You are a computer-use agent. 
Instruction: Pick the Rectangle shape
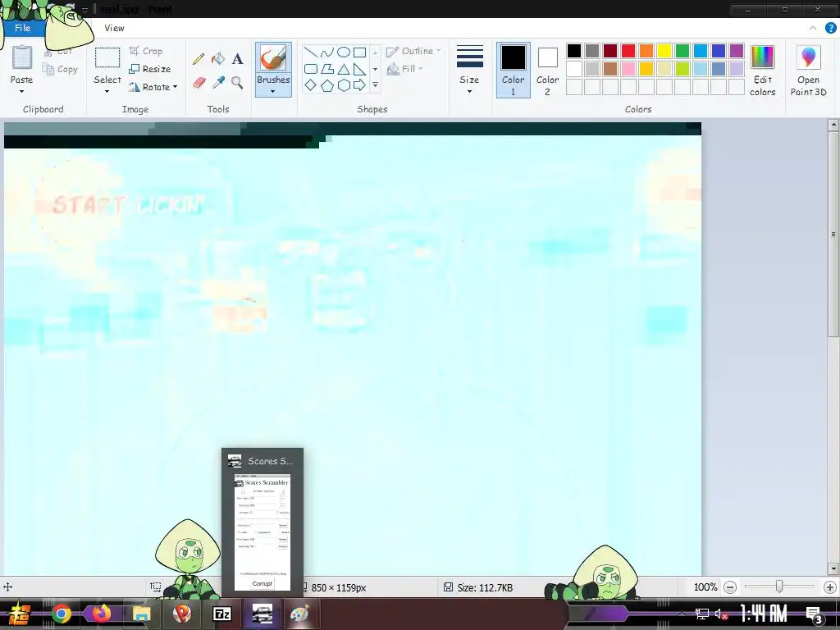point(359,52)
